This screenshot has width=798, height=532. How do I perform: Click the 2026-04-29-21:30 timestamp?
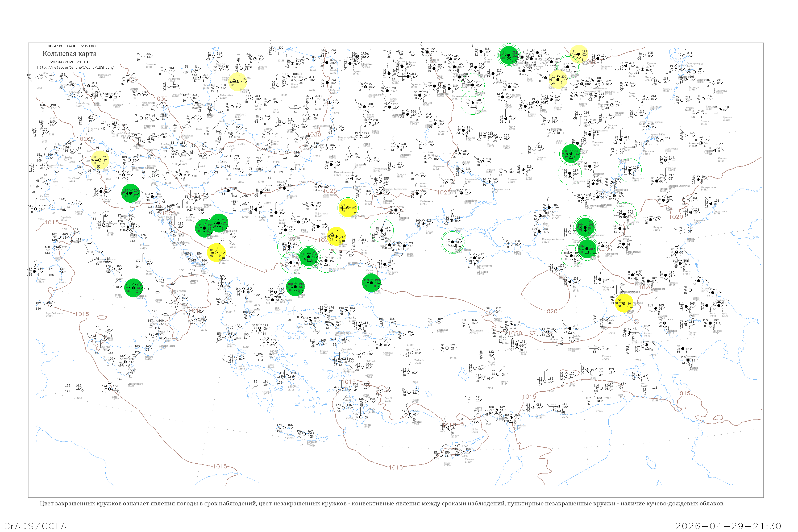pyautogui.click(x=728, y=526)
